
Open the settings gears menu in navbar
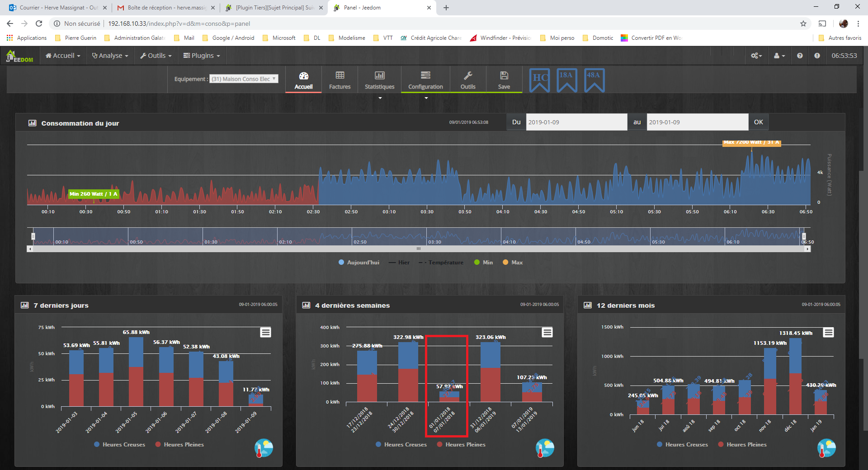(756, 56)
